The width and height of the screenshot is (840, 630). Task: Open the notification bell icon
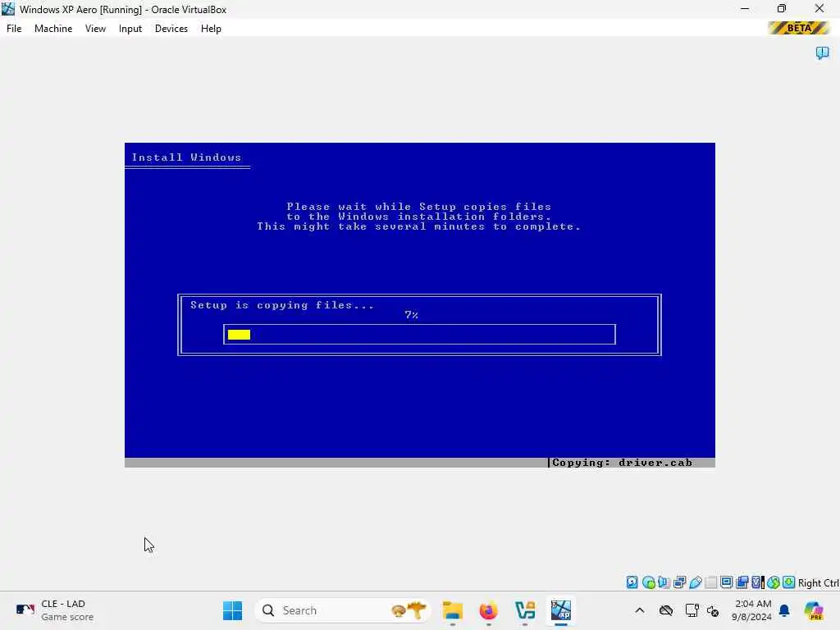coord(784,610)
